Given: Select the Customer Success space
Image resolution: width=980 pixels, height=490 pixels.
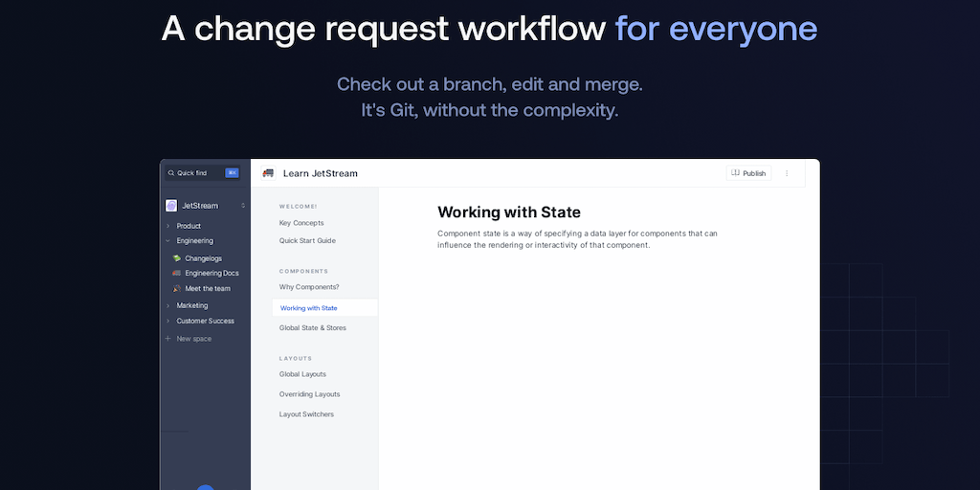Looking at the screenshot, I should click(x=206, y=322).
